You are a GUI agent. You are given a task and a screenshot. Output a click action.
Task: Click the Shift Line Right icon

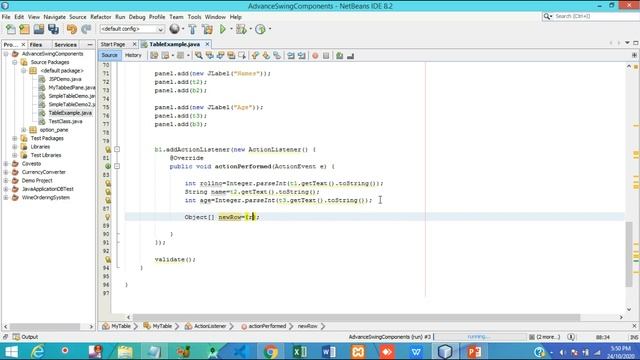302,56
